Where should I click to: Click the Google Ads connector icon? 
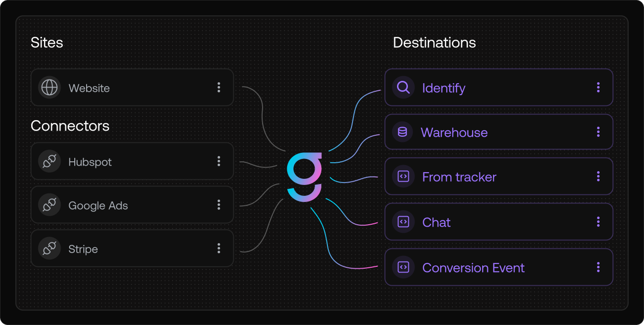(x=49, y=205)
